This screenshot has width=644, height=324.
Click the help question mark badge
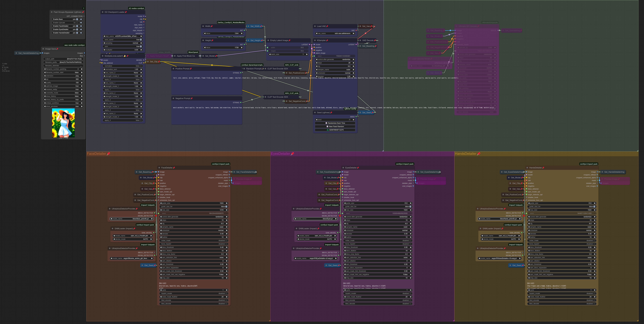click(84, 8)
